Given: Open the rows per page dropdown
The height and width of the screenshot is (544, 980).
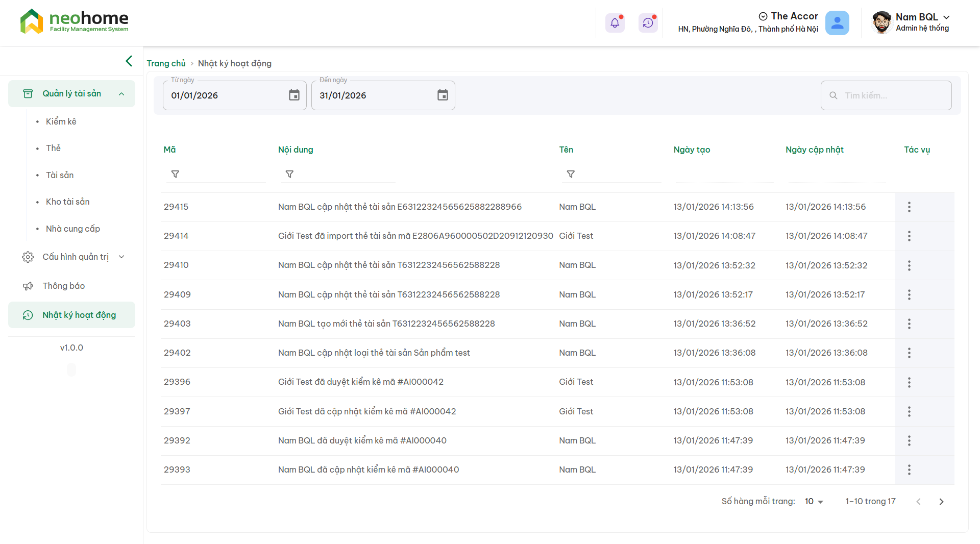Looking at the screenshot, I should [814, 502].
